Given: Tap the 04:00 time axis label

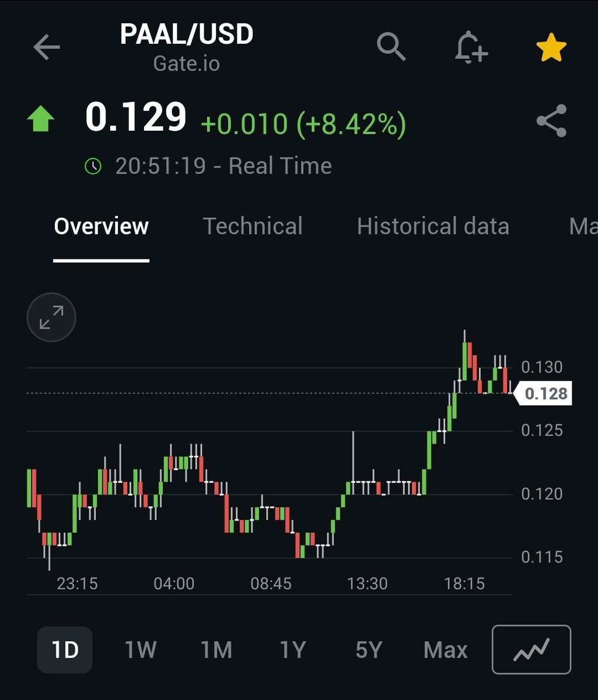Looking at the screenshot, I should [174, 583].
